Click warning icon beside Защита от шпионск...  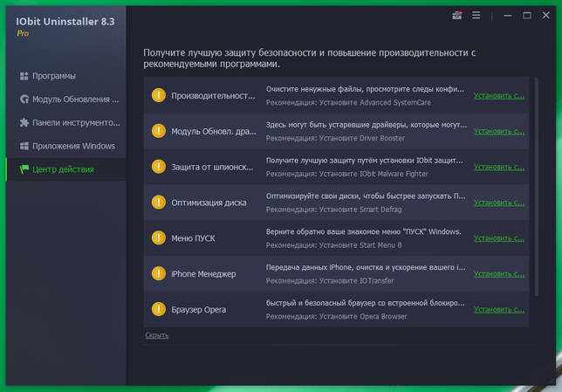tap(159, 167)
